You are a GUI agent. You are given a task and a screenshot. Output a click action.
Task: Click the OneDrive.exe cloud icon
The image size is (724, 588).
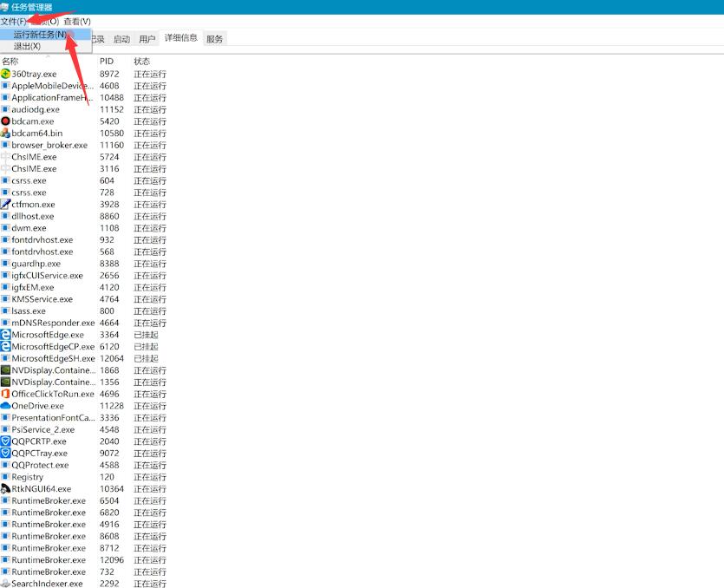[x=5, y=406]
